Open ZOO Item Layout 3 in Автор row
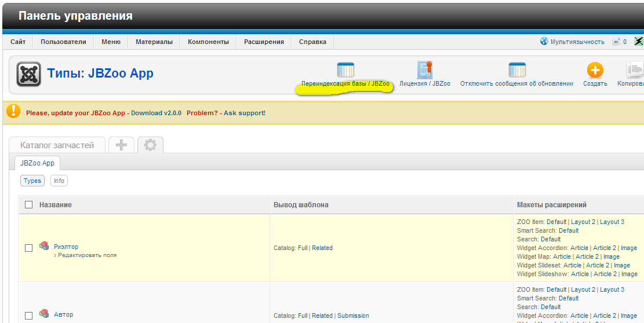The image size is (644, 323). pyautogui.click(x=612, y=289)
